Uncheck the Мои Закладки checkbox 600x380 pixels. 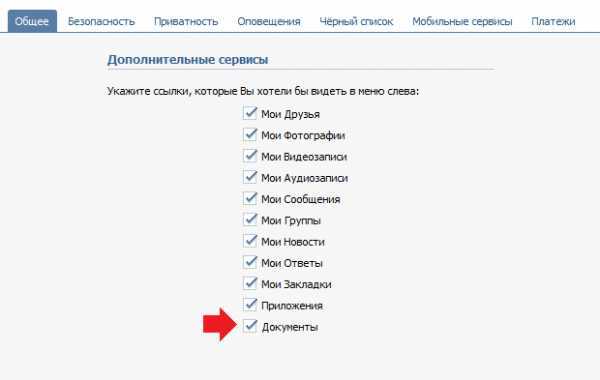[250, 284]
